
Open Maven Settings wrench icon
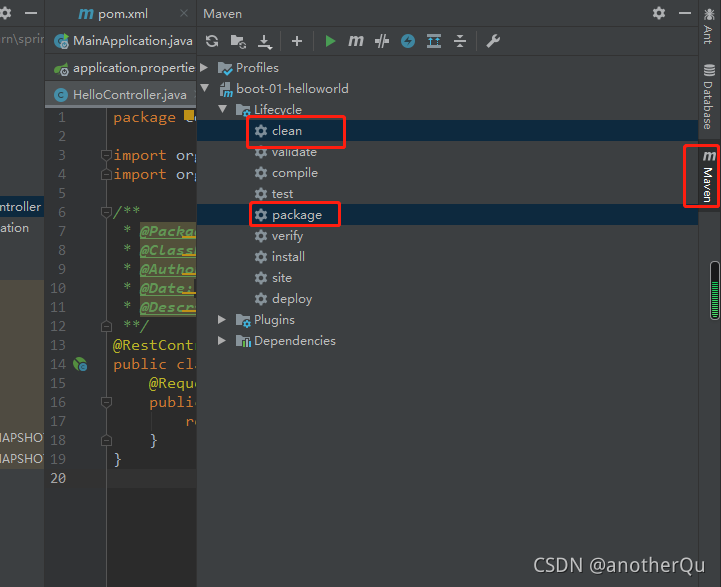coord(493,41)
